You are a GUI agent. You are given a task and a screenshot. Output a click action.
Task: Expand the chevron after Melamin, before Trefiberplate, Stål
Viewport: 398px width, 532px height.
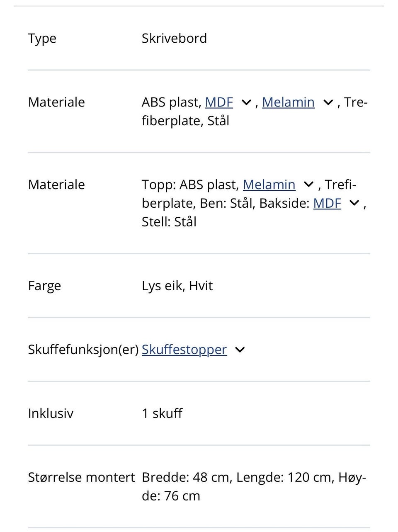[x=328, y=102]
